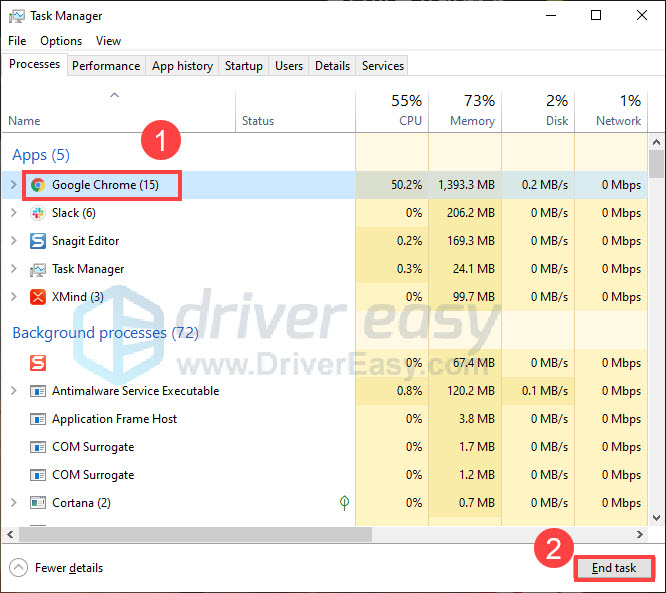Open the Startup tab
The image size is (666, 593).
(244, 66)
